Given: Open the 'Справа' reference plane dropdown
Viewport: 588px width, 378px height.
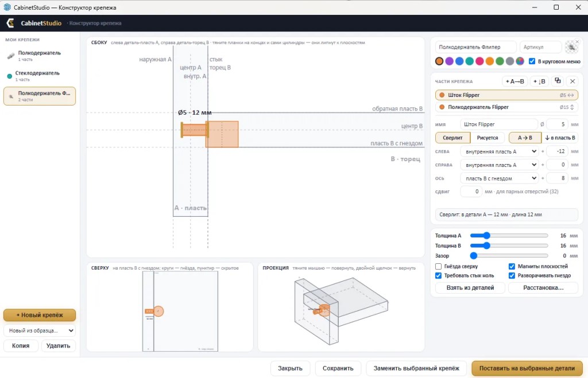Looking at the screenshot, I should pyautogui.click(x=500, y=165).
